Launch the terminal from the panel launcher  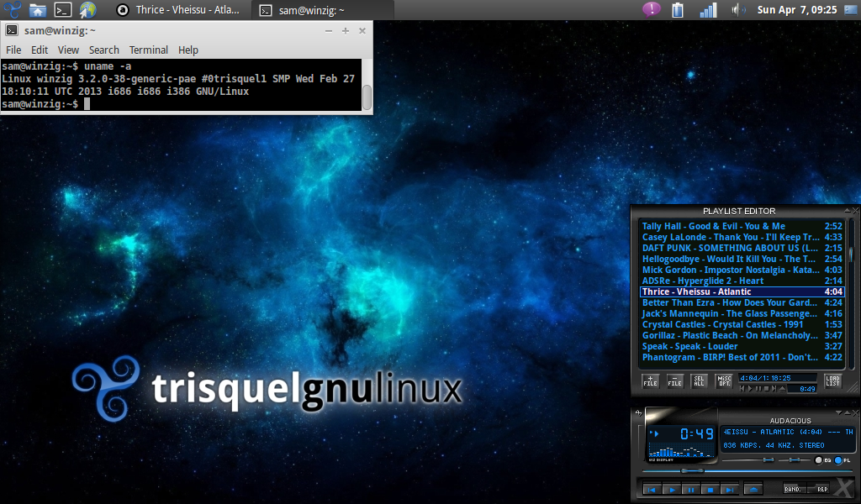(x=62, y=10)
